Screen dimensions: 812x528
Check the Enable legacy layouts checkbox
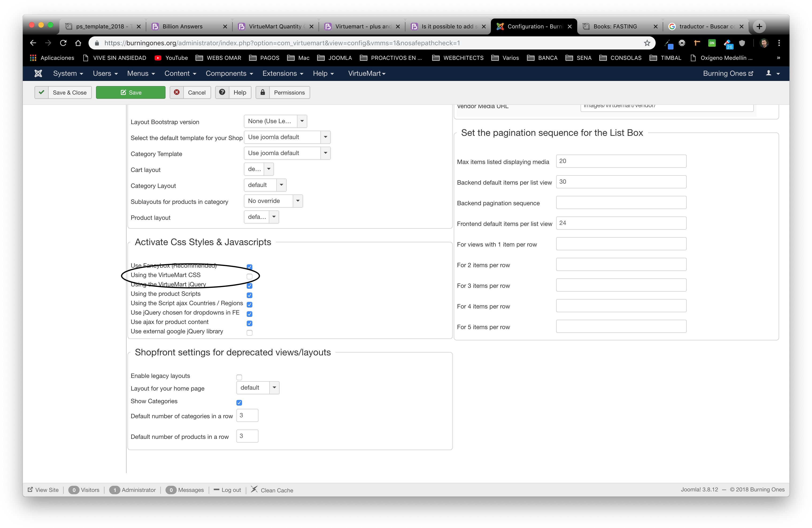coord(239,377)
